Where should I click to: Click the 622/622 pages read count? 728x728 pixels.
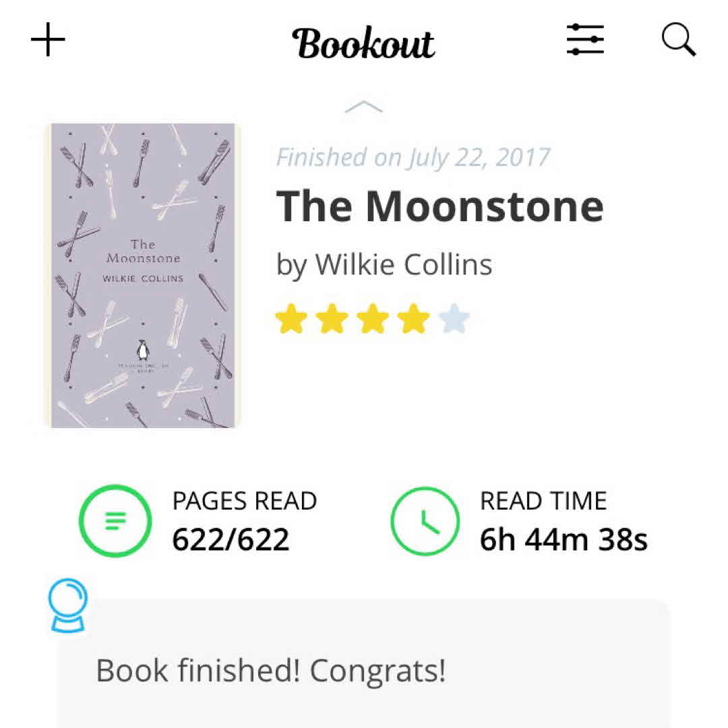coord(231,539)
